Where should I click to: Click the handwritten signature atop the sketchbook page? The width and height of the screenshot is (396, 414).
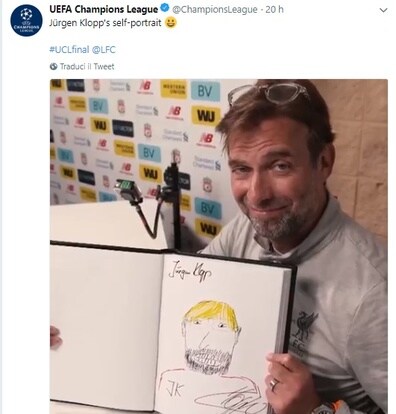pos(189,272)
